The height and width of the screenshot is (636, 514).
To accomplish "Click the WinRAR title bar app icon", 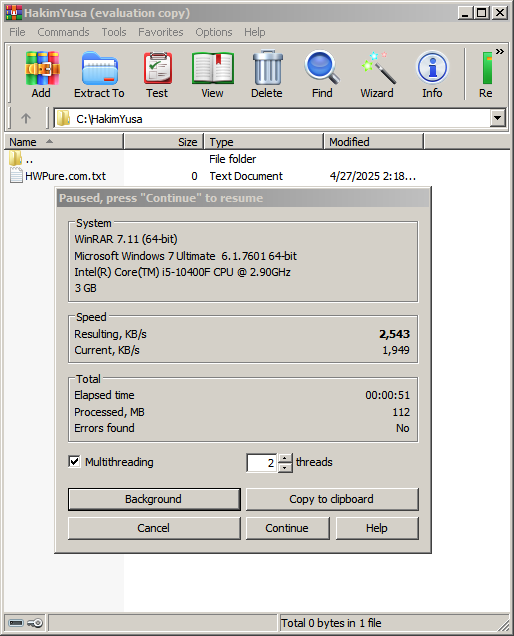I will pos(13,13).
